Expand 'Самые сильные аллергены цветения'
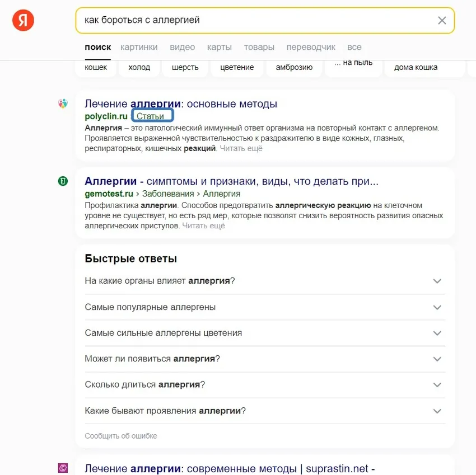This screenshot has height=475, width=476. coord(437,333)
